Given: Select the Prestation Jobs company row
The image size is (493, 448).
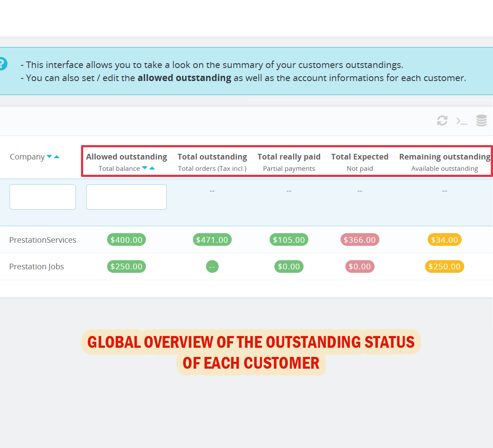Looking at the screenshot, I should coord(37,266).
